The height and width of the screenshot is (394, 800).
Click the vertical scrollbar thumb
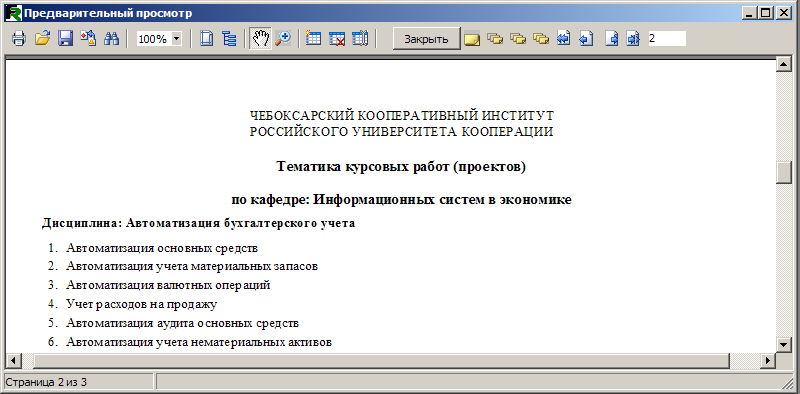coord(783,172)
